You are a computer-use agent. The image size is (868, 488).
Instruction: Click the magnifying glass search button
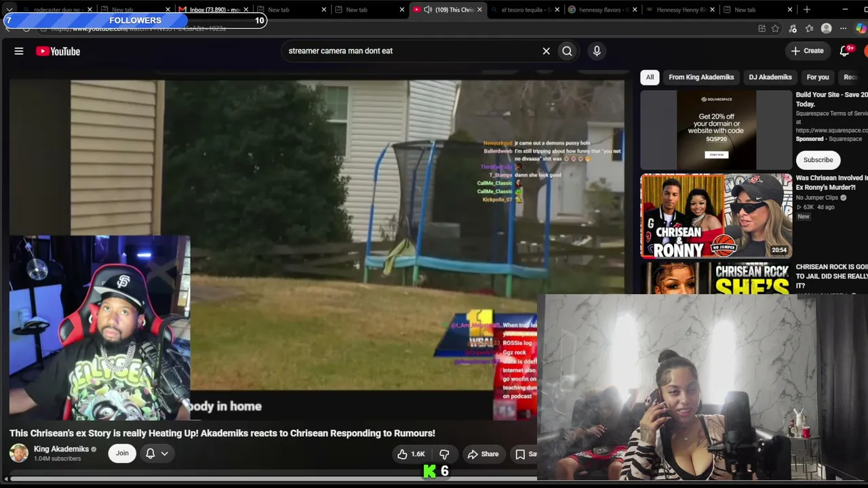567,51
